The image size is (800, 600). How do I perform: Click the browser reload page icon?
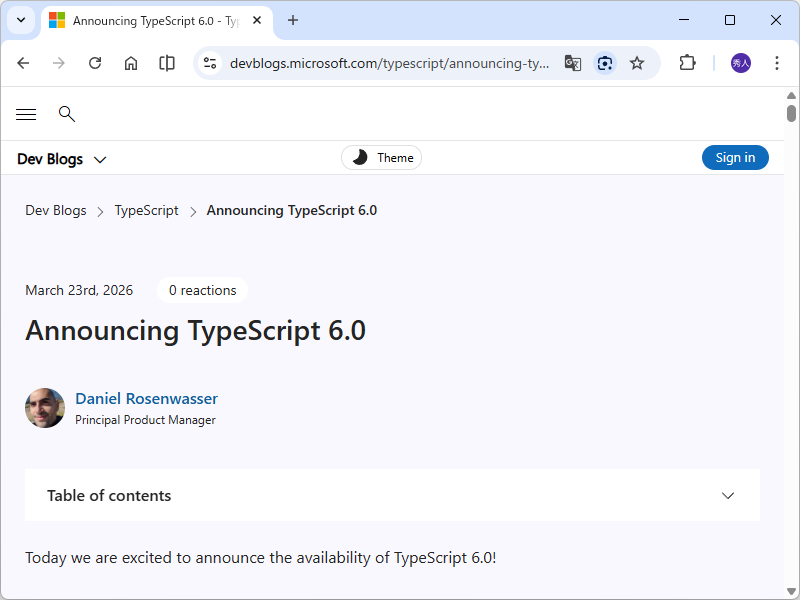[95, 63]
